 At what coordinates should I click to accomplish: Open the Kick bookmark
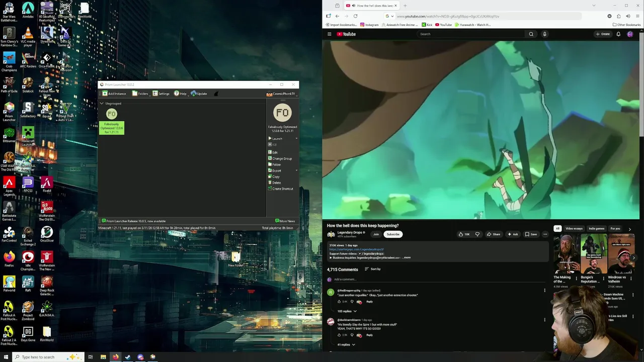tap(427, 25)
